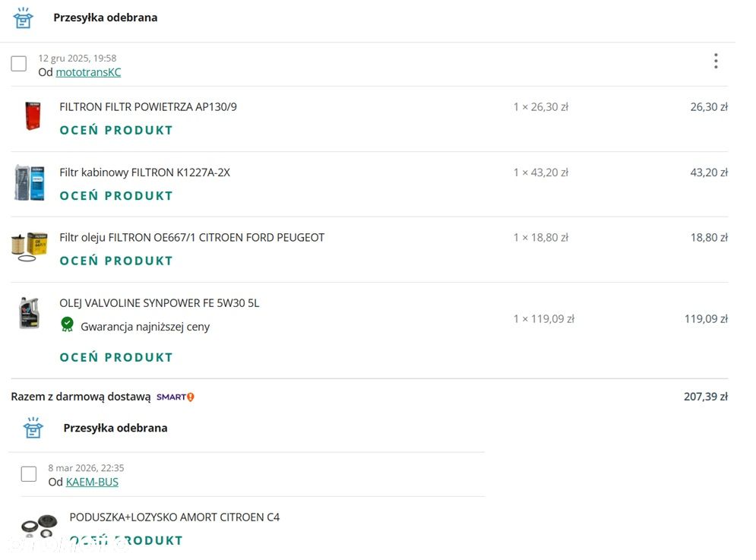Open the cabin filter K1227A-2X thumbnail

[x=30, y=182]
